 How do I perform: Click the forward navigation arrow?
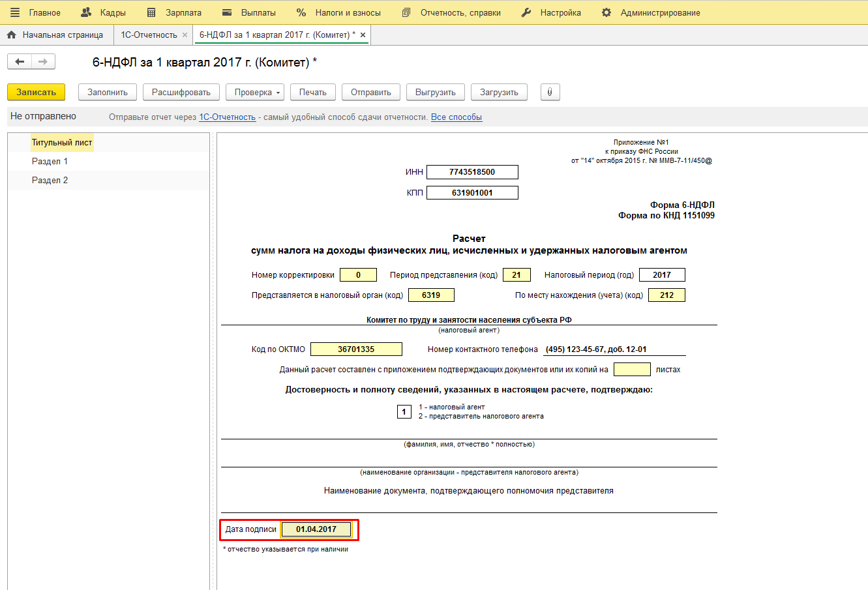point(43,62)
